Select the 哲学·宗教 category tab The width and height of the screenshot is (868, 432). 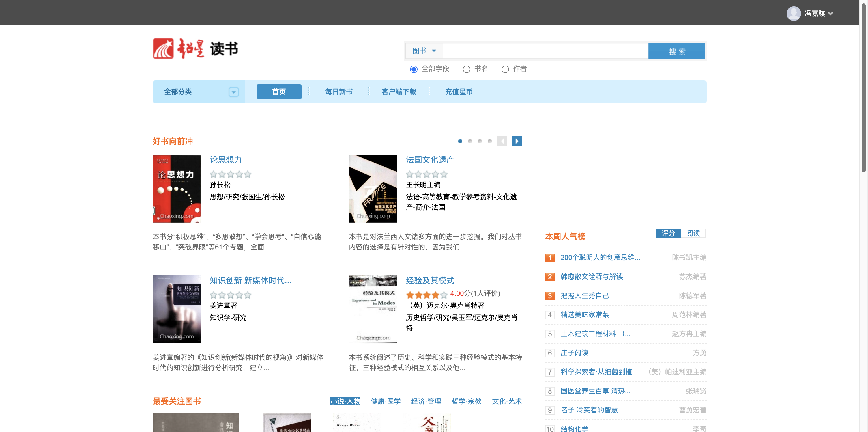467,401
